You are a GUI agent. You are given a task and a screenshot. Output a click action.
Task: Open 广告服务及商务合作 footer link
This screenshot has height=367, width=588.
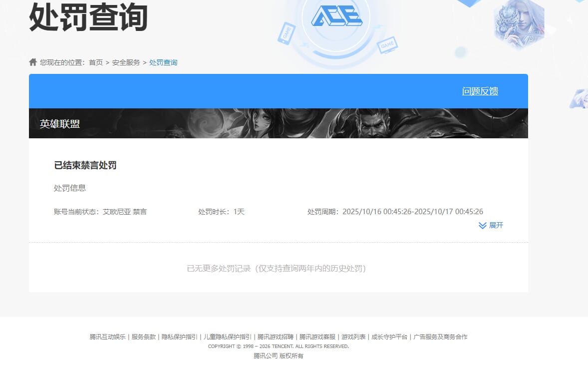coord(440,337)
